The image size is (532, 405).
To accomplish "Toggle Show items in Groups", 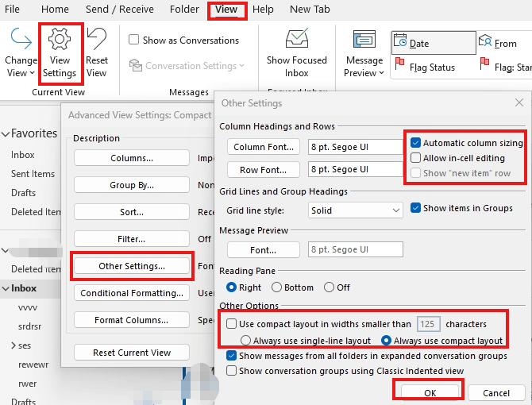I will click(415, 207).
